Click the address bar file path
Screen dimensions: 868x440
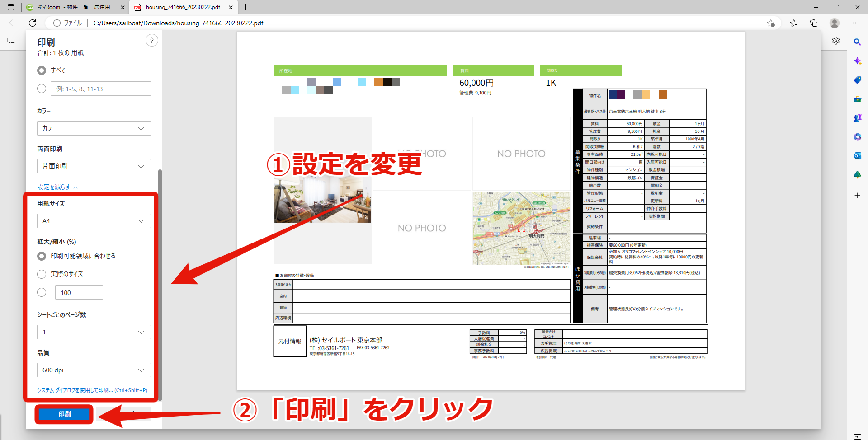(178, 23)
